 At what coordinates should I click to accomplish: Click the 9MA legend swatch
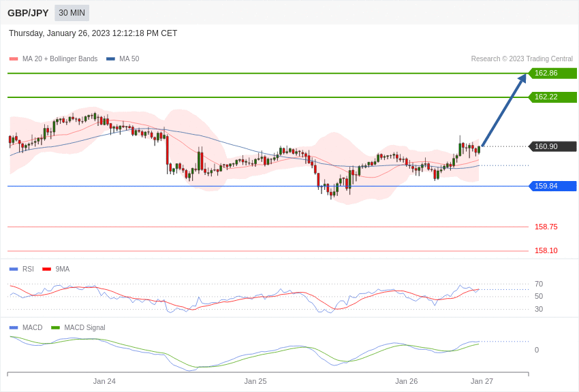point(46,269)
